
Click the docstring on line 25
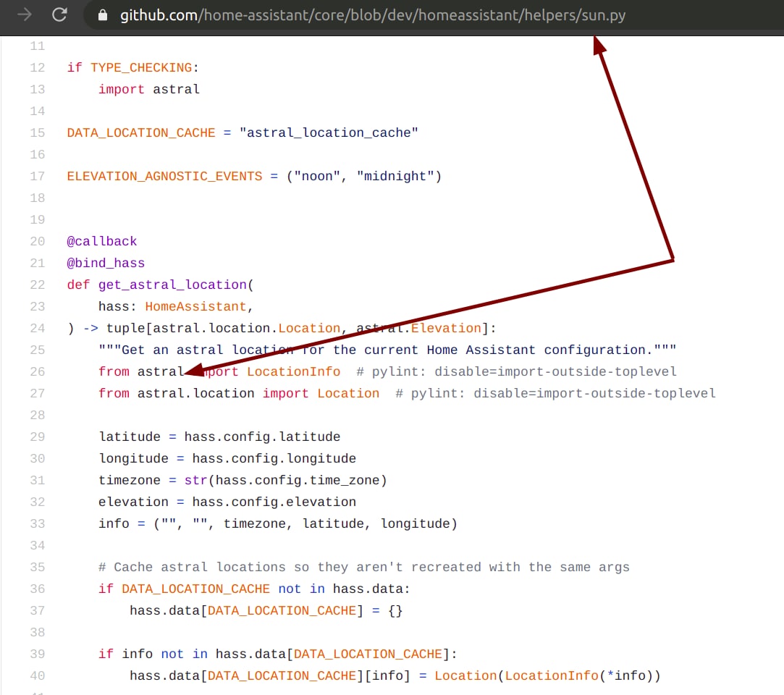click(x=387, y=350)
